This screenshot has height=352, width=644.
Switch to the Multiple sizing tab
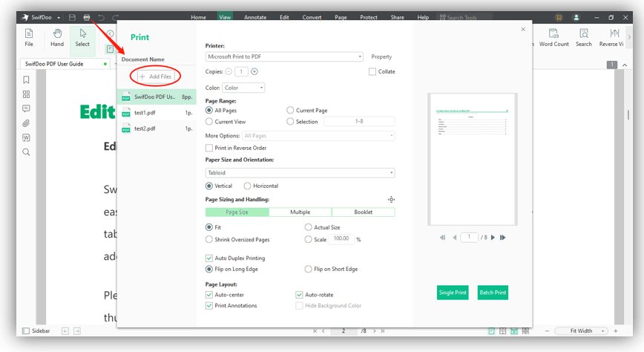pos(300,212)
